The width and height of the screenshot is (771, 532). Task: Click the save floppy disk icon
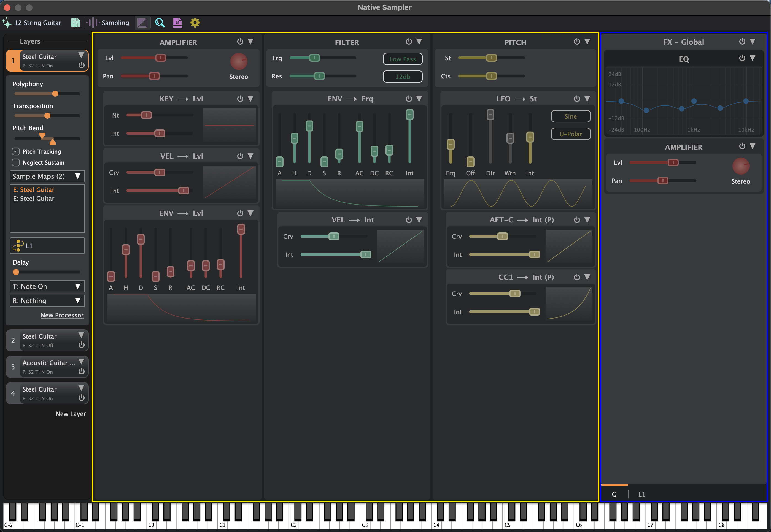pyautogui.click(x=76, y=23)
